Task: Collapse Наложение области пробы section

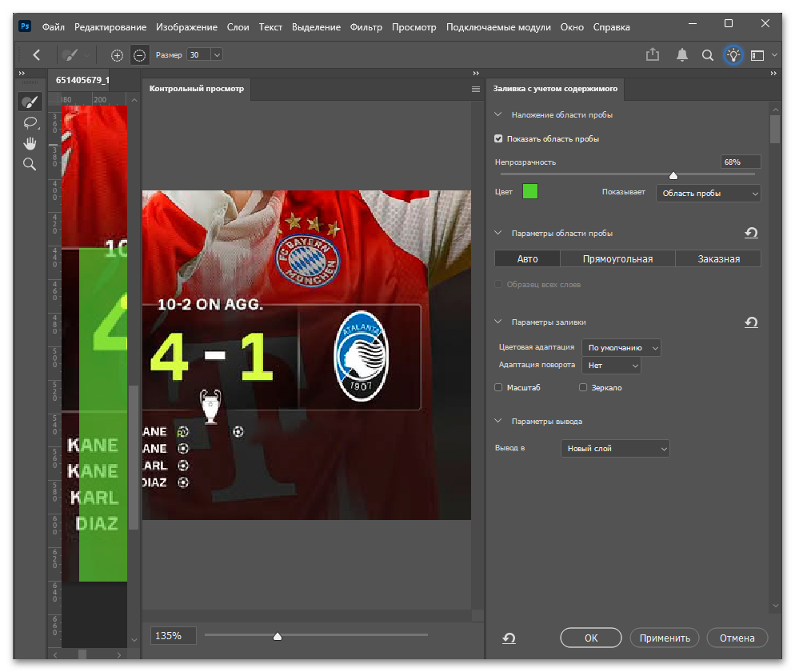Action: [498, 114]
